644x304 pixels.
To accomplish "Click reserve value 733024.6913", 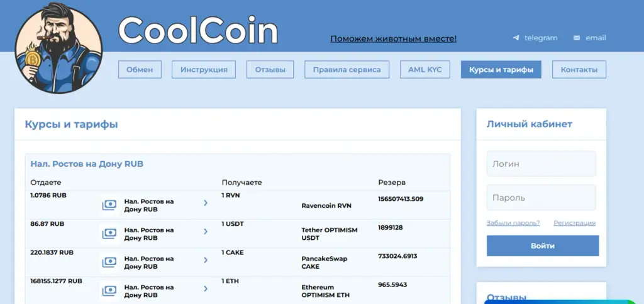I will click(x=397, y=256).
